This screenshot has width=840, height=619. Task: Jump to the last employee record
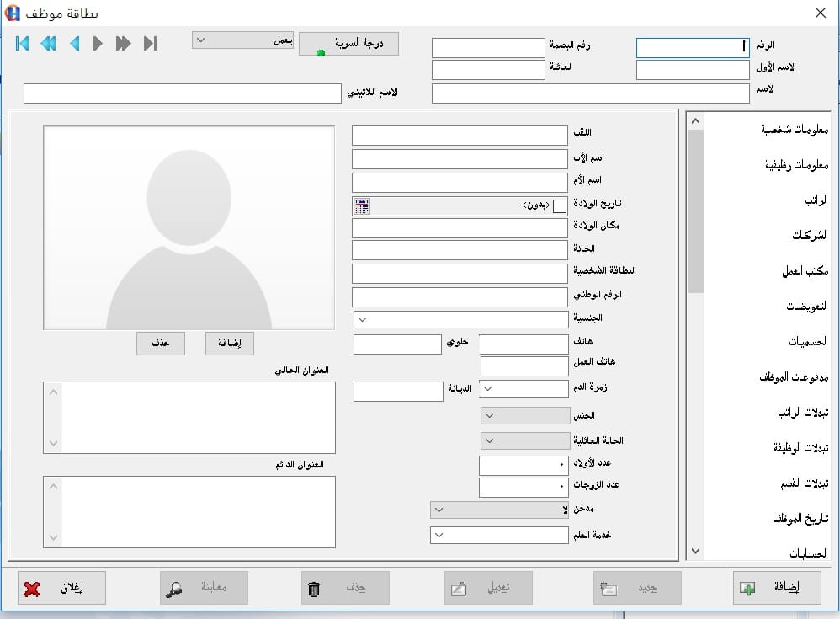pyautogui.click(x=150, y=44)
